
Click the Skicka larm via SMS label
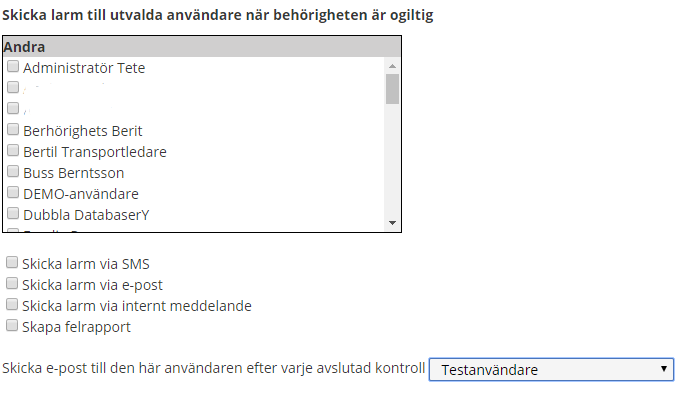click(x=85, y=264)
